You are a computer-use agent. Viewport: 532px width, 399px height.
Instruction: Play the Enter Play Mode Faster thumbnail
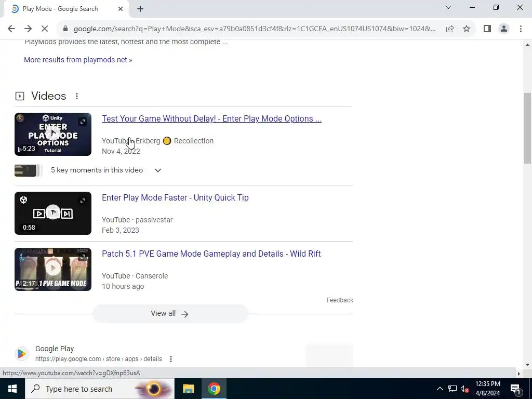coord(53,213)
